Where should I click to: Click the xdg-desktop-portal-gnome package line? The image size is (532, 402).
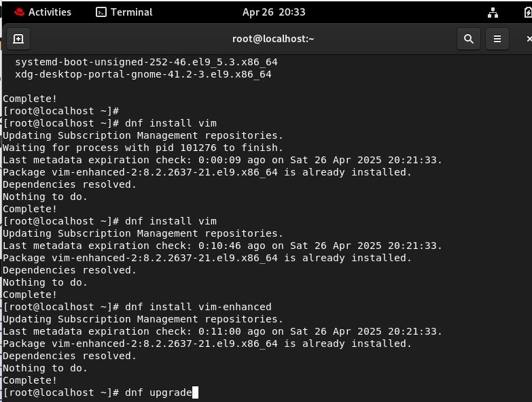coord(143,74)
